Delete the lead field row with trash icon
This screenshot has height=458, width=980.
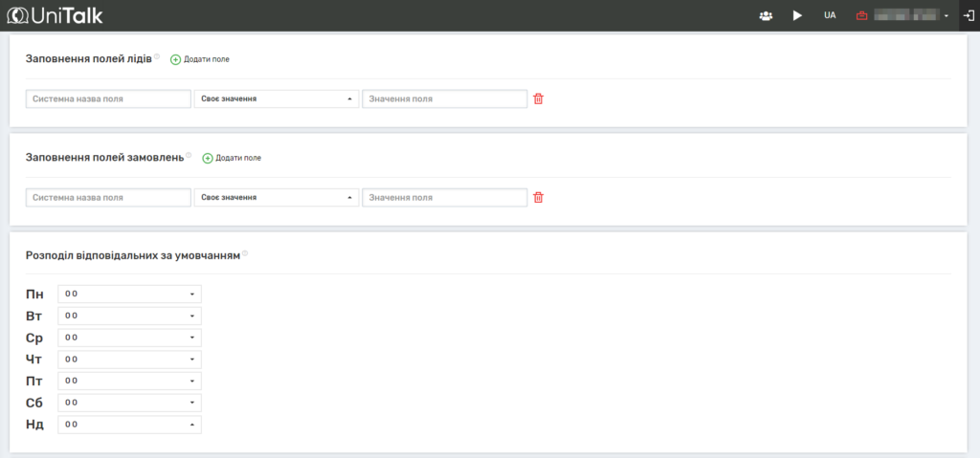[538, 98]
